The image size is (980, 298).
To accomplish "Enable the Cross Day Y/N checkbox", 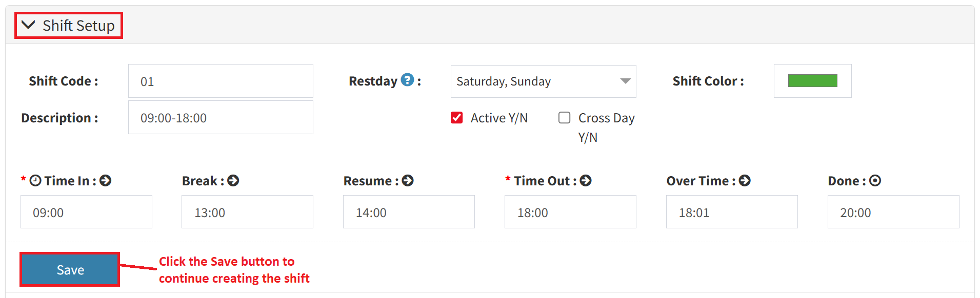I will [x=564, y=118].
